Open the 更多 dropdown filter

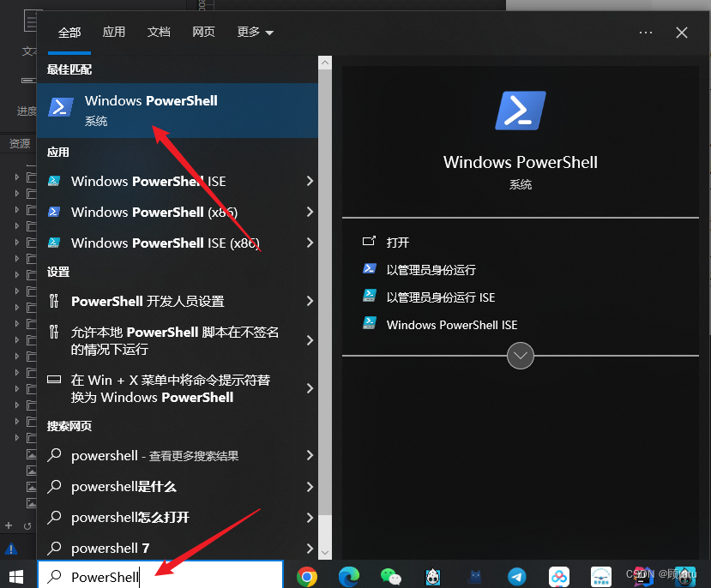pyautogui.click(x=255, y=33)
